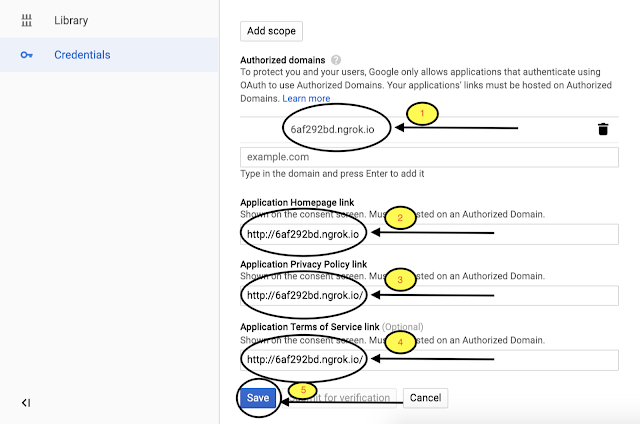Select the 6af292bd.ngrok.io authorized domain entry
This screenshot has width=640, height=424.
(x=333, y=129)
